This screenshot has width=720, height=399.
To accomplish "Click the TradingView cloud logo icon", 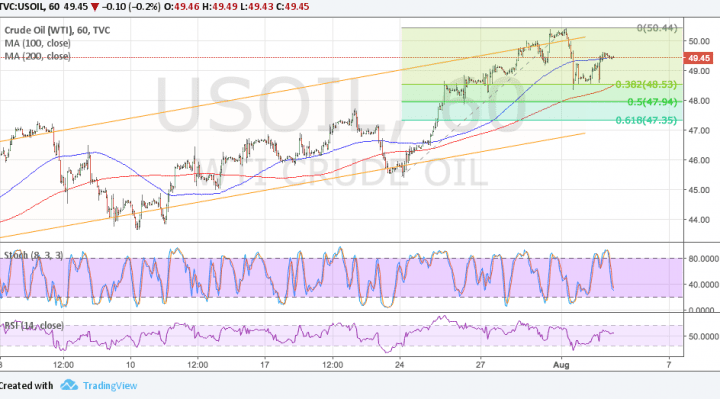I will pos(69,385).
